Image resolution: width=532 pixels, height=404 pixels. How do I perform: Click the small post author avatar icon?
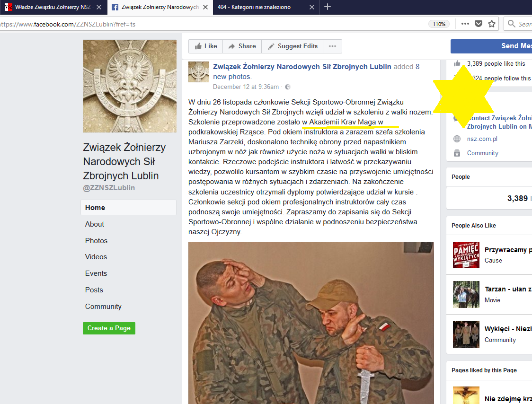(x=198, y=71)
